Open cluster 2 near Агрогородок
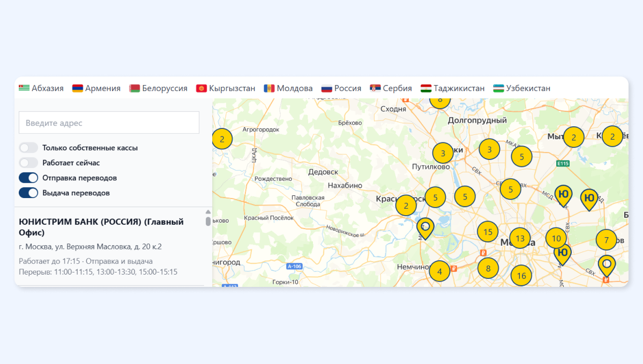643x364 pixels. (222, 139)
